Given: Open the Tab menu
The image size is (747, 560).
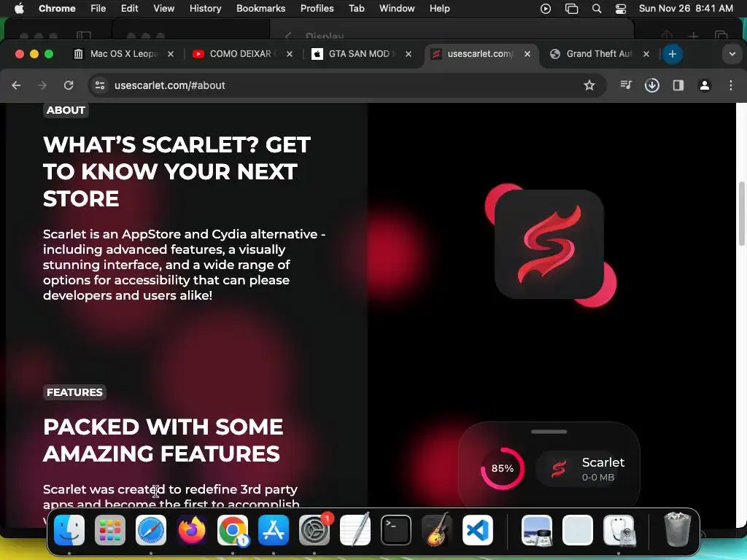Looking at the screenshot, I should (356, 8).
